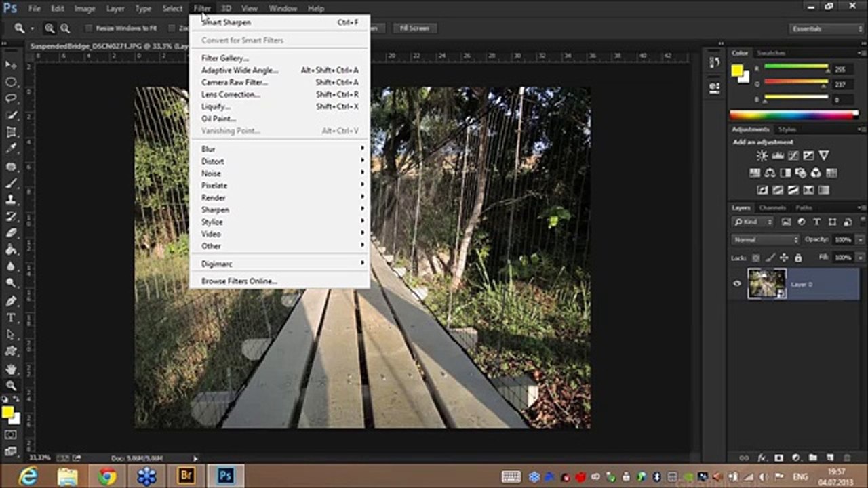Select the Horizontal Type tool
868x488 pixels.
tap(12, 318)
